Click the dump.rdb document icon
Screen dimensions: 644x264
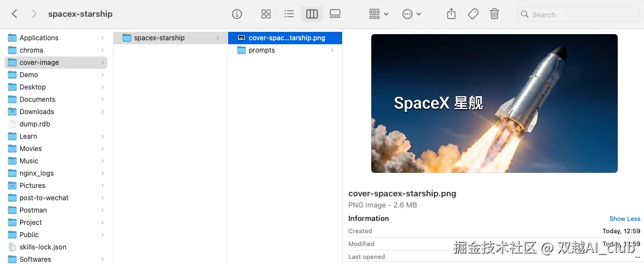[12, 124]
